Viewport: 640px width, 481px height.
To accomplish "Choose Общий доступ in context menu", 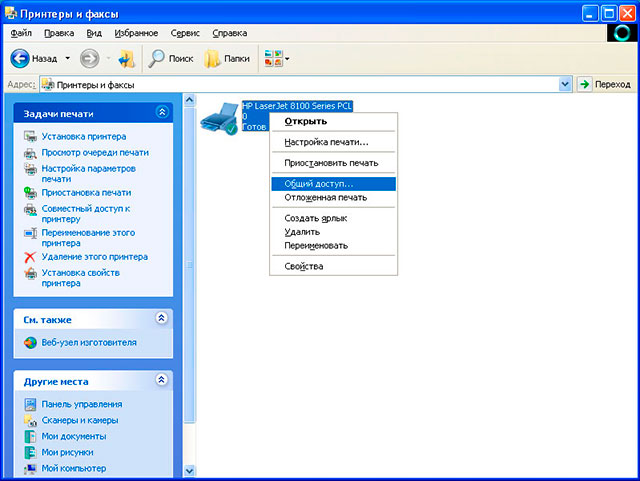I will [x=333, y=184].
